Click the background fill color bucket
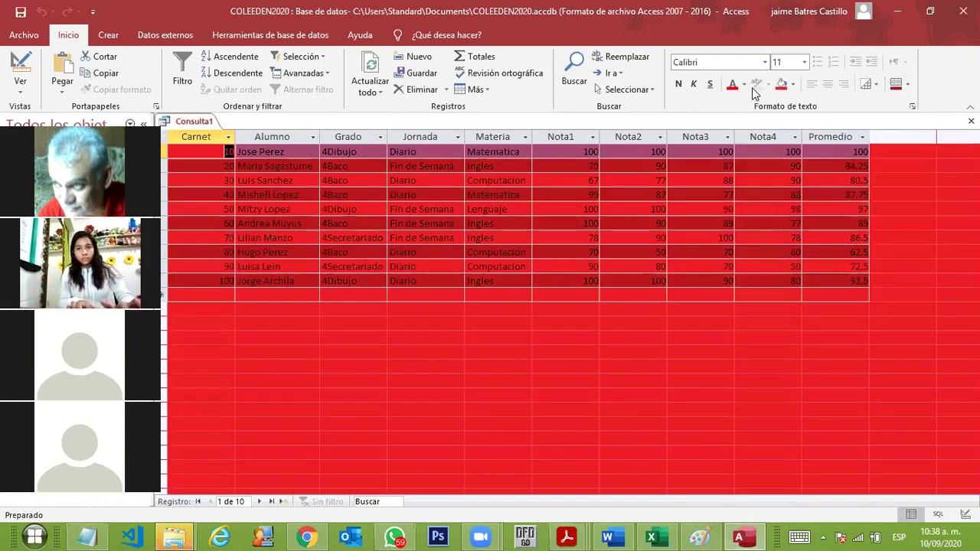The image size is (980, 551). pos(781,84)
